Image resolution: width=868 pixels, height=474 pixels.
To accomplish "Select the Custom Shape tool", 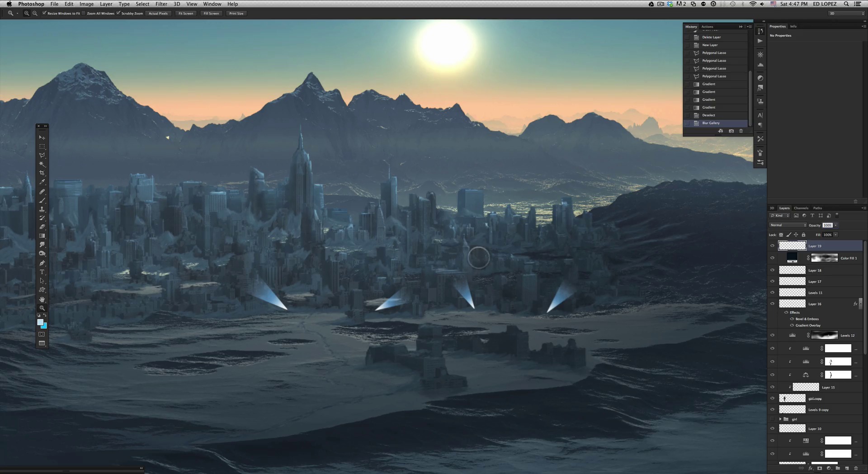I will (x=42, y=290).
